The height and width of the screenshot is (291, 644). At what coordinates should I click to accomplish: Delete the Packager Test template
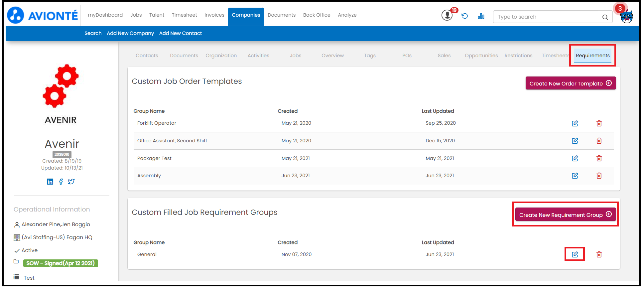coord(599,158)
